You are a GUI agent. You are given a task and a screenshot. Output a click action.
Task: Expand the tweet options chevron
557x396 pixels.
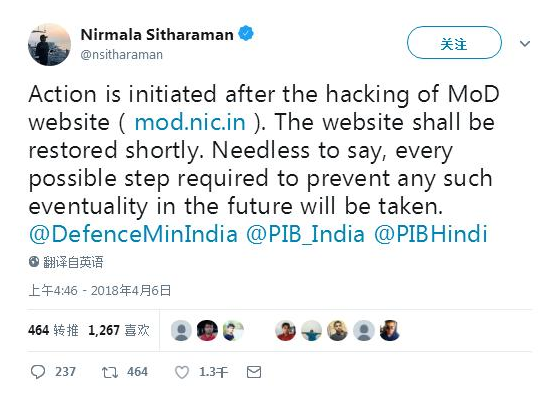525,44
